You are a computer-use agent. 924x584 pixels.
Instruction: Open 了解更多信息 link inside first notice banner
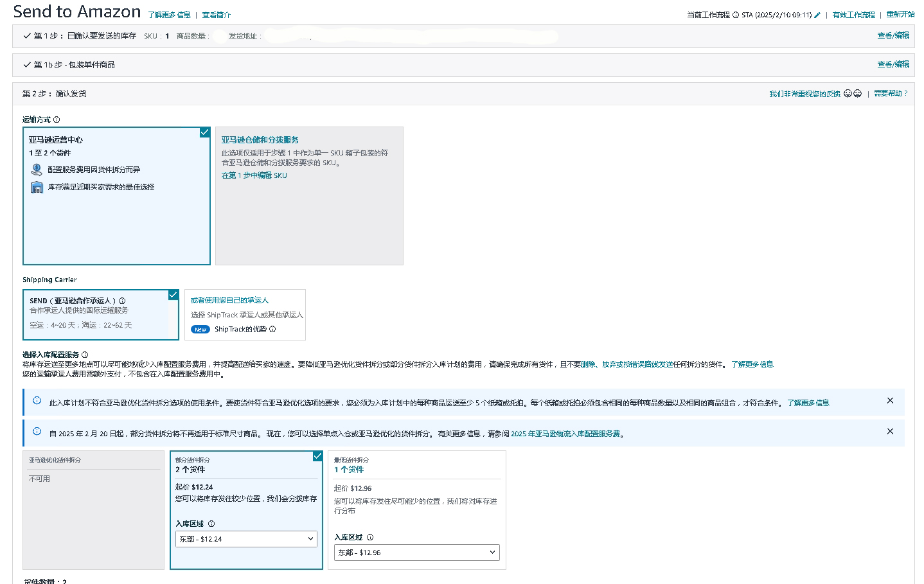click(x=808, y=403)
